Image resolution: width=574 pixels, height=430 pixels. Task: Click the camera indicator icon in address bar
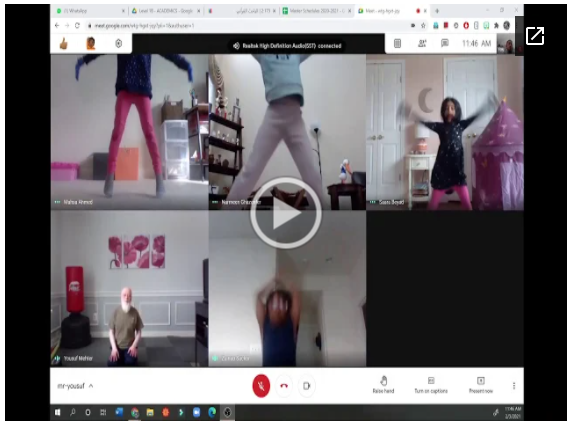click(x=413, y=25)
